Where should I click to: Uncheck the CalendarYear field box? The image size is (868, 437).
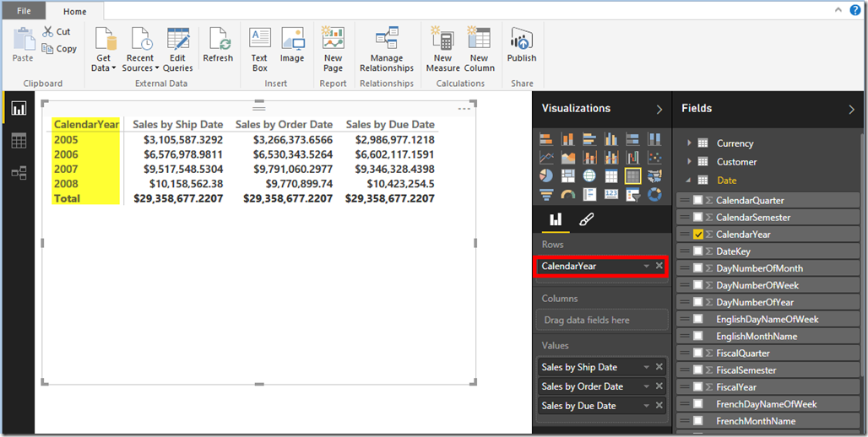tap(698, 235)
